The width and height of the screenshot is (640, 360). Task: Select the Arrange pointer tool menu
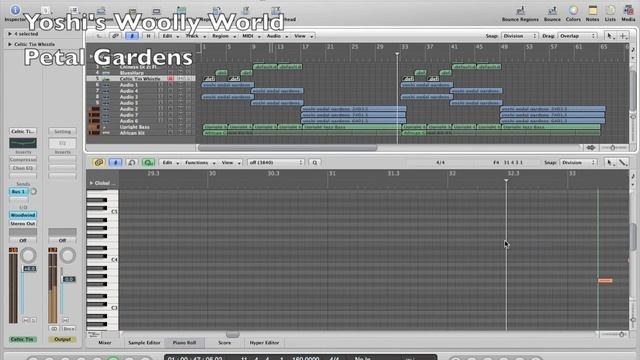pos(610,36)
